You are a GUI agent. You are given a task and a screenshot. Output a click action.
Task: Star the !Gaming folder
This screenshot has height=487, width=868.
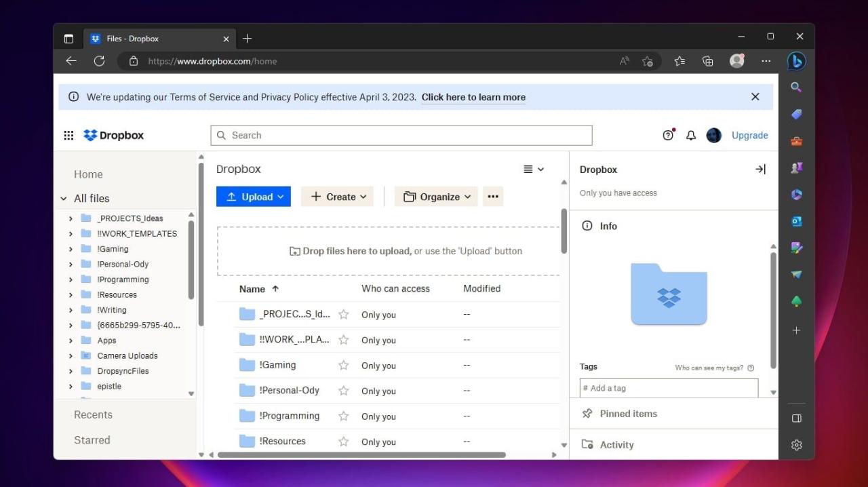coord(343,366)
